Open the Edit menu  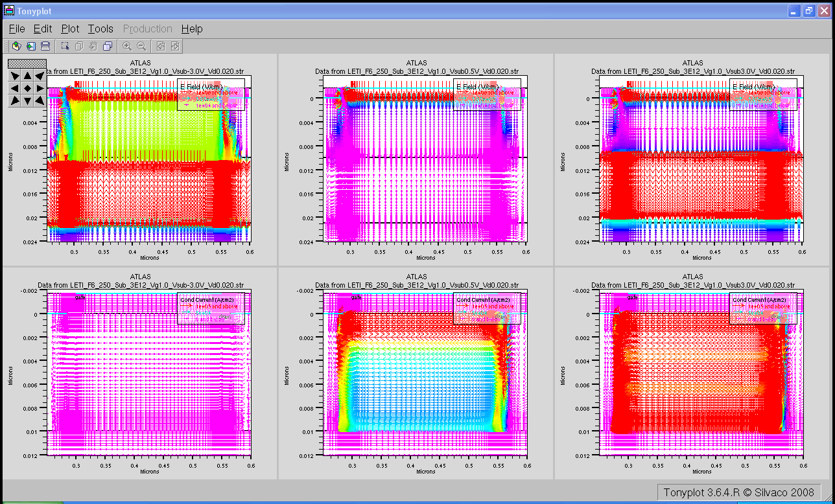click(x=43, y=29)
